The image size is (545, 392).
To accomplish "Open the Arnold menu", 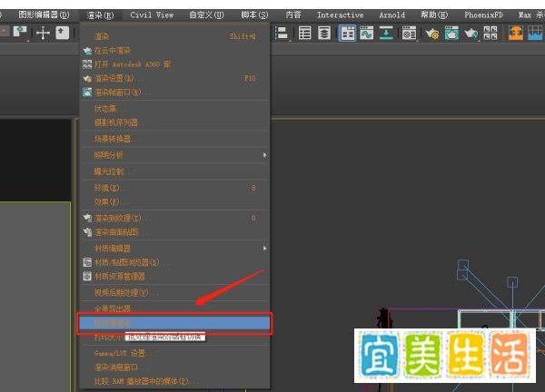I will [392, 15].
